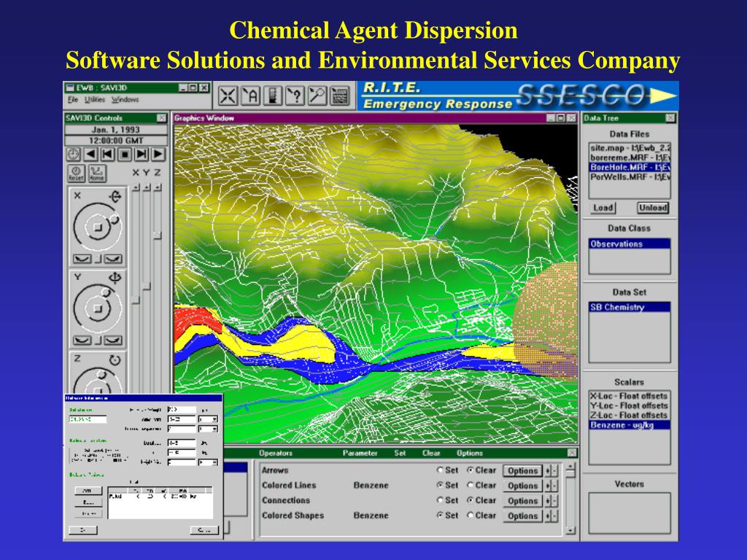Viewport: 747px width, 560px height.
Task: Click the X axis slider handle
Action: point(136,300)
